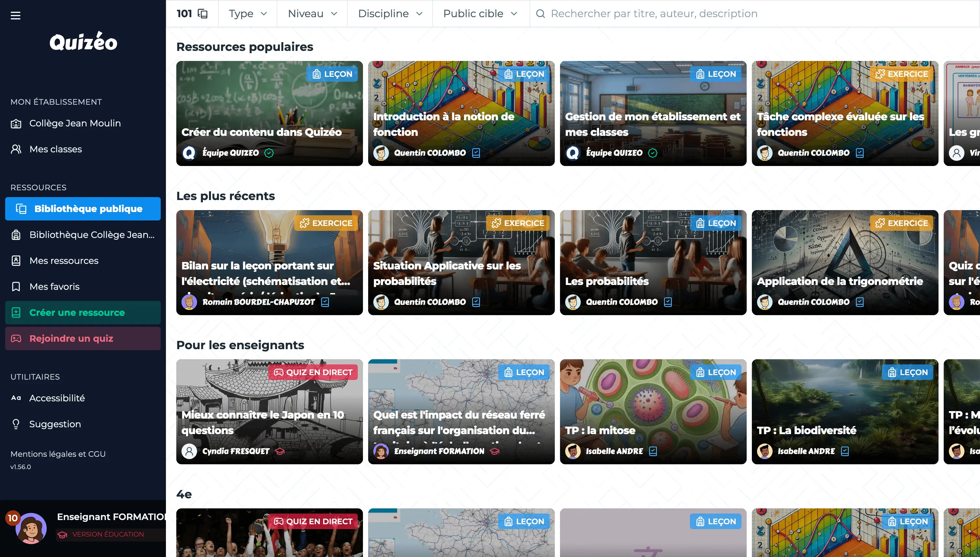Click the copy icon next to 101

click(x=203, y=14)
